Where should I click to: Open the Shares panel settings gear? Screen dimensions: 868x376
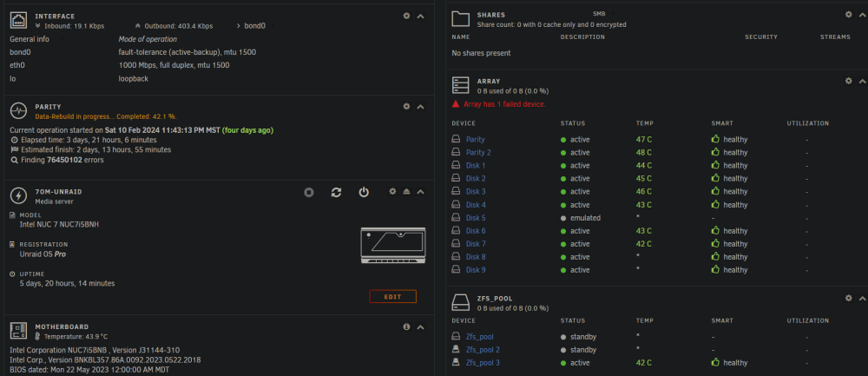point(849,15)
